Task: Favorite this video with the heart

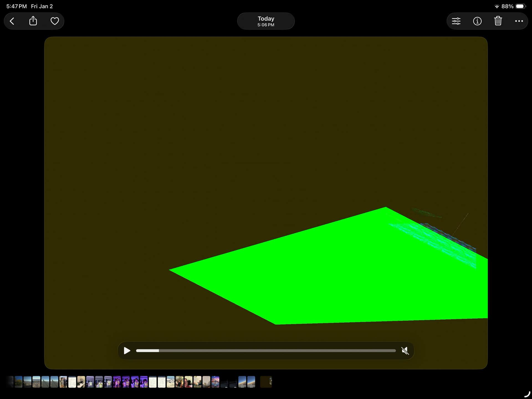Action: (55, 21)
